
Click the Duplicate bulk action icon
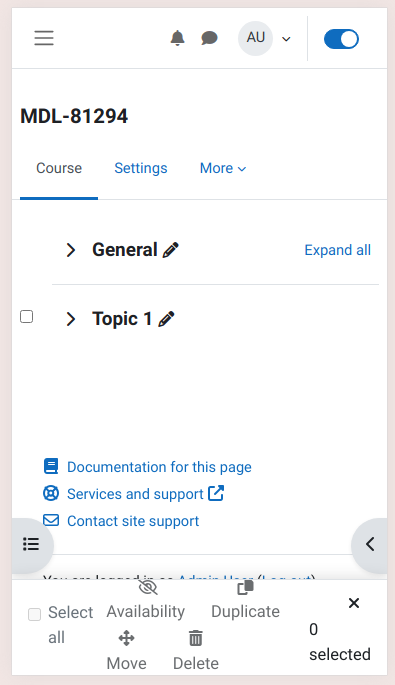245,588
